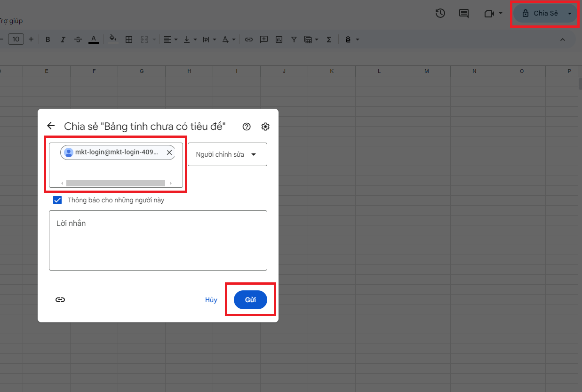Viewport: 582px width, 392px height.
Task: Open the Meet video call menu
Action: pyautogui.click(x=493, y=13)
